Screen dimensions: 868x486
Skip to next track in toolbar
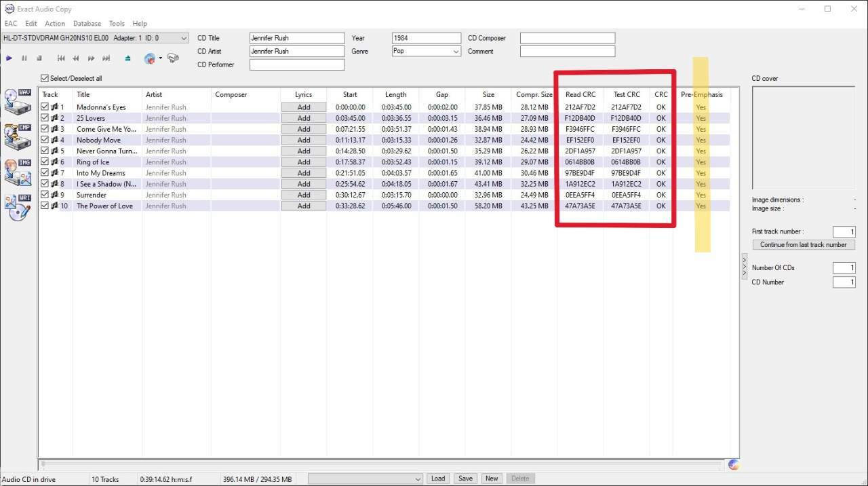pos(106,58)
